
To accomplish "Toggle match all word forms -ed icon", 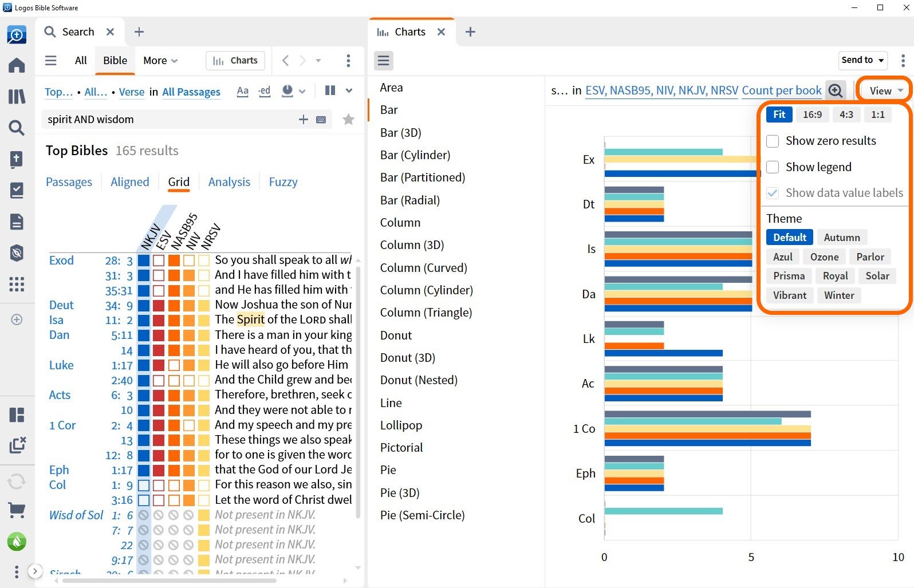I will pos(264,91).
